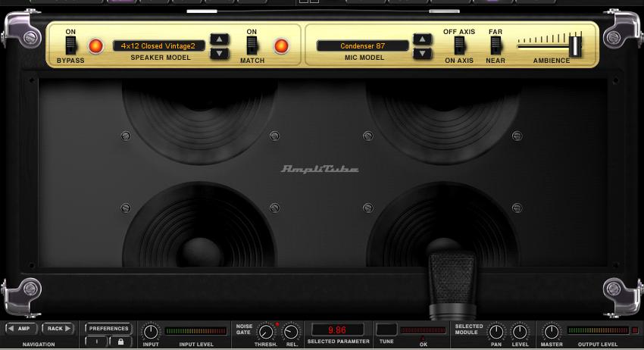Step mic model down arrow
The height and width of the screenshot is (350, 644).
[422, 53]
